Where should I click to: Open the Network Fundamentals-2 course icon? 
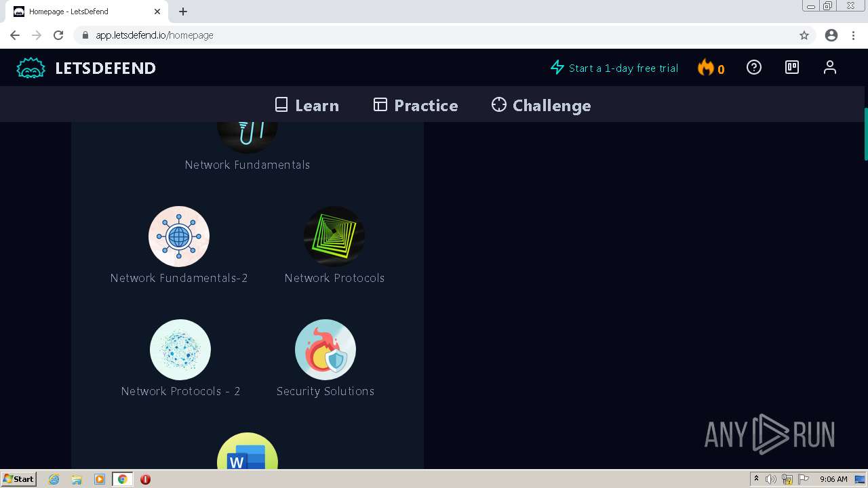click(x=179, y=237)
